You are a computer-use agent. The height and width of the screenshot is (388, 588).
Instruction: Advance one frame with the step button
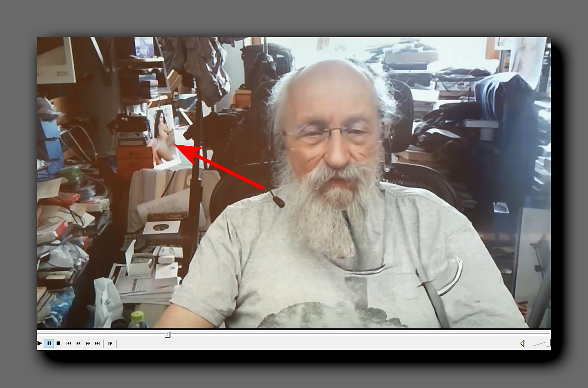click(110, 343)
